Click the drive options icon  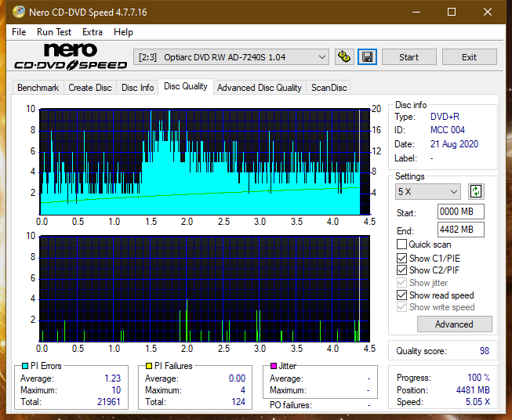tap(344, 57)
